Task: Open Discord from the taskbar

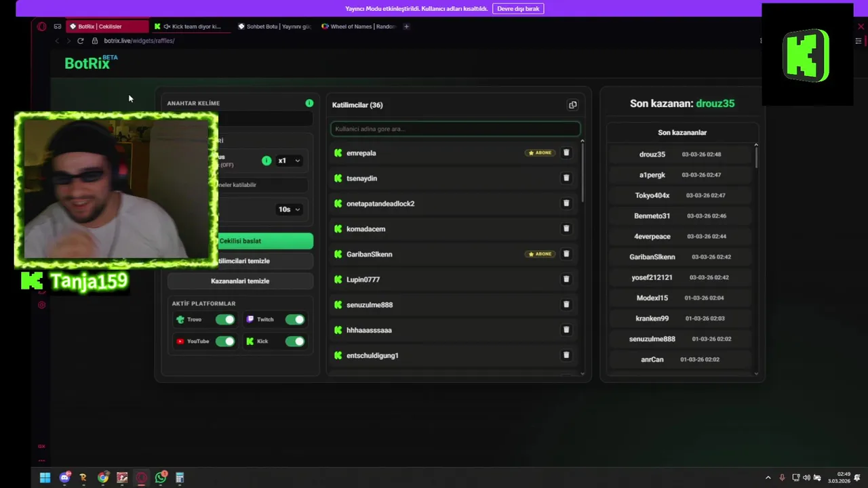Action: (64, 478)
